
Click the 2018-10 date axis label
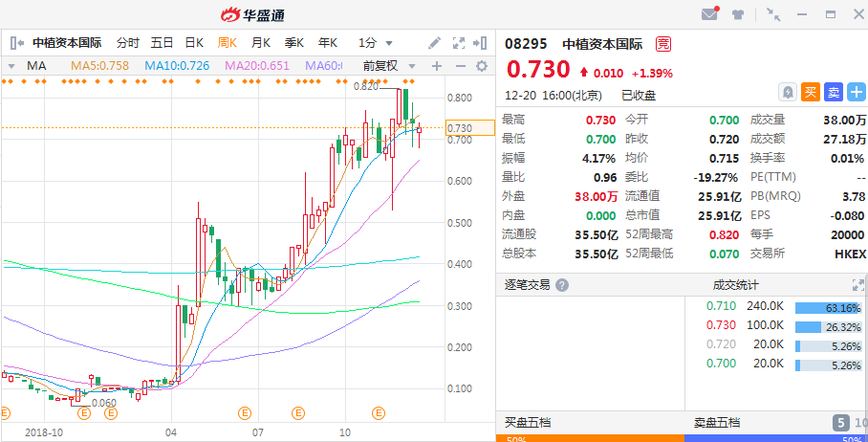pyautogui.click(x=42, y=431)
